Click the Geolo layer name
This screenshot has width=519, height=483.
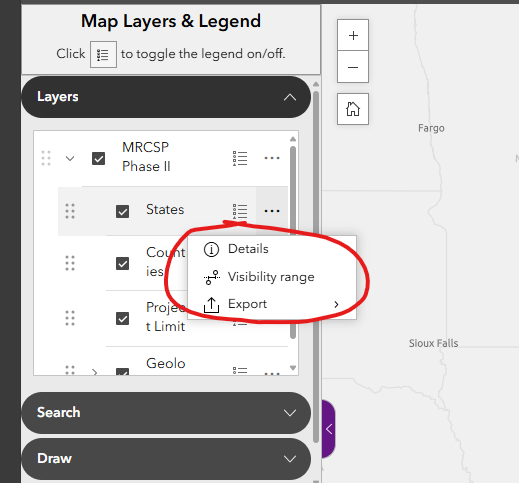coord(166,363)
